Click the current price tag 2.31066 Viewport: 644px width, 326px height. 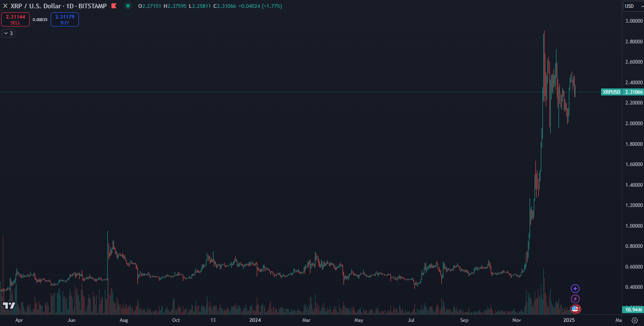point(634,92)
